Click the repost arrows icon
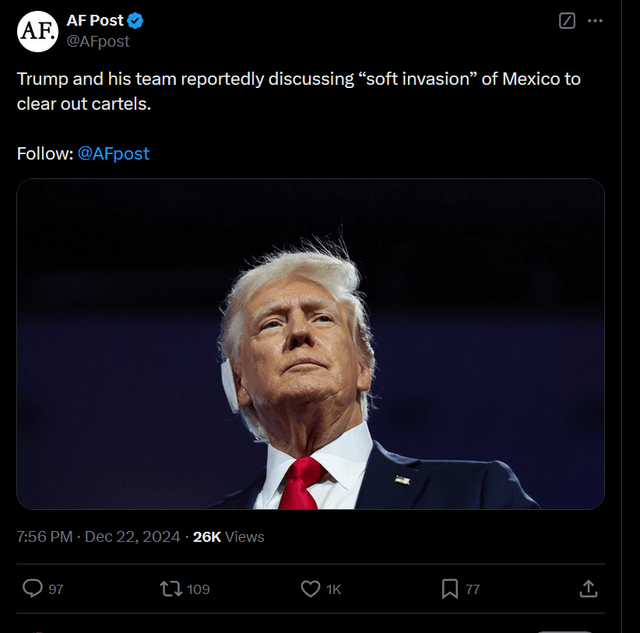The height and width of the screenshot is (633, 640). [x=172, y=589]
